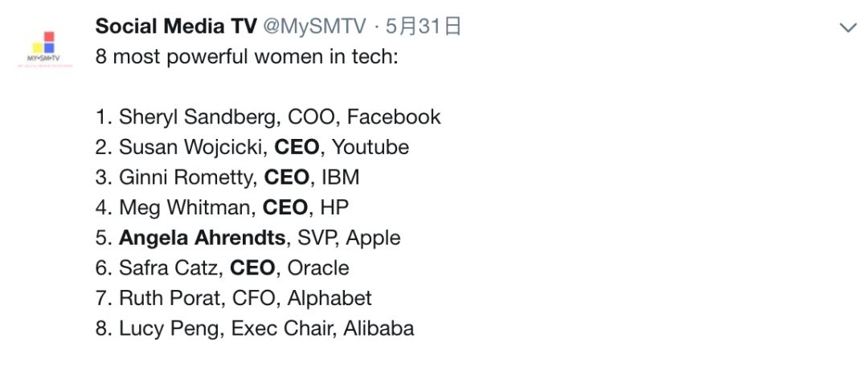
Task: Click Sheryl Sandberg's name in the list
Action: click(x=199, y=117)
